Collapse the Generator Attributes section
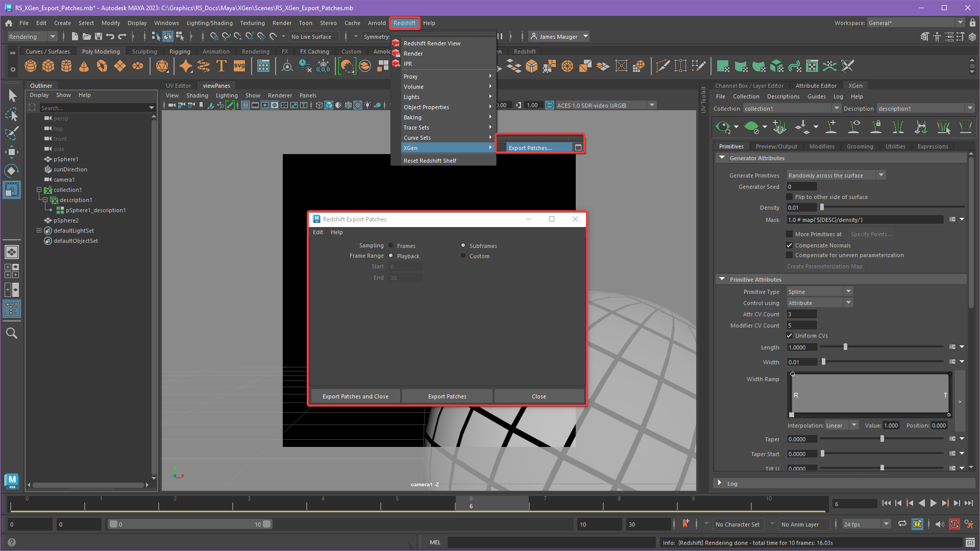This screenshot has height=551, width=980. pos(722,158)
